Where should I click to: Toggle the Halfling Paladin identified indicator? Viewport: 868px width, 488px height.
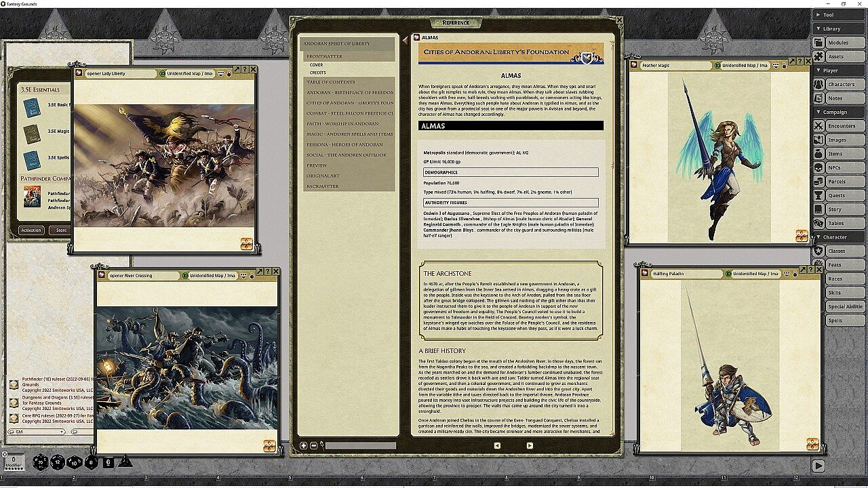click(x=728, y=274)
